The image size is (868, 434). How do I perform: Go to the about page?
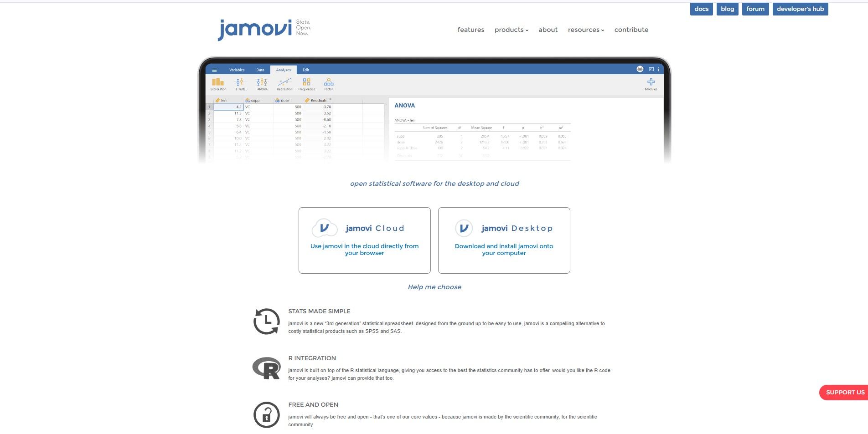pyautogui.click(x=548, y=30)
